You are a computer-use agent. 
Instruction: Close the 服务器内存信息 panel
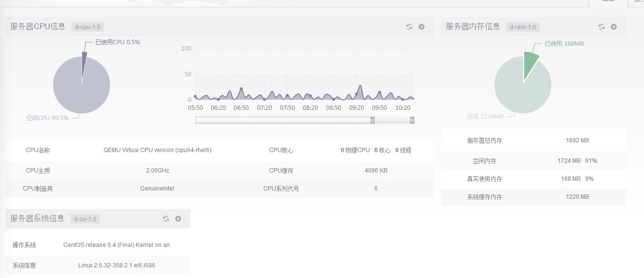pyautogui.click(x=614, y=27)
